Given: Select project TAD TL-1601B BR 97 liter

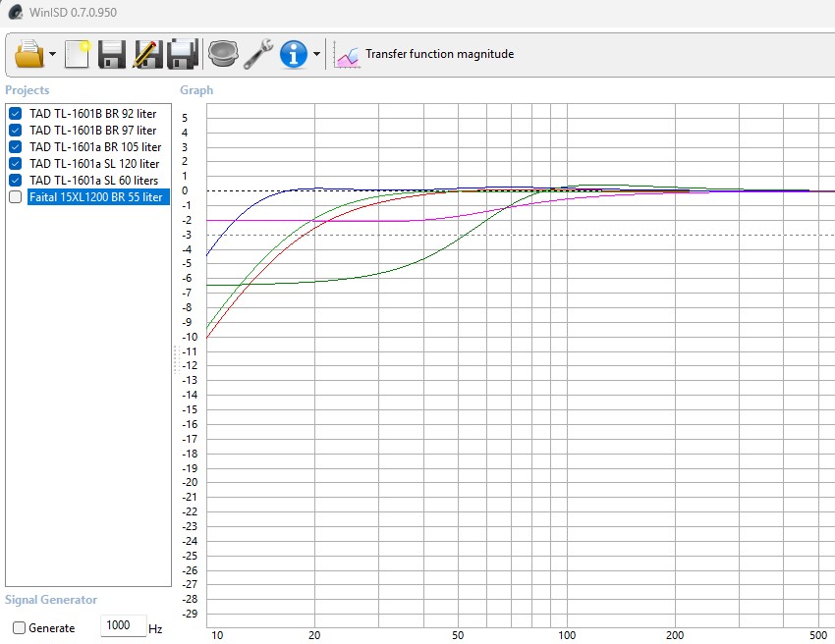Looking at the screenshot, I should pyautogui.click(x=92, y=130).
